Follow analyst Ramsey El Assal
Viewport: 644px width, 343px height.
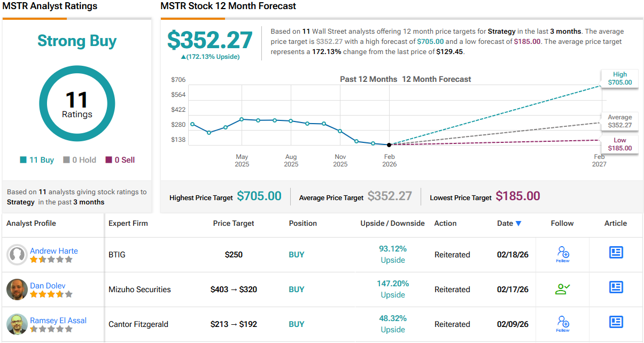562,323
